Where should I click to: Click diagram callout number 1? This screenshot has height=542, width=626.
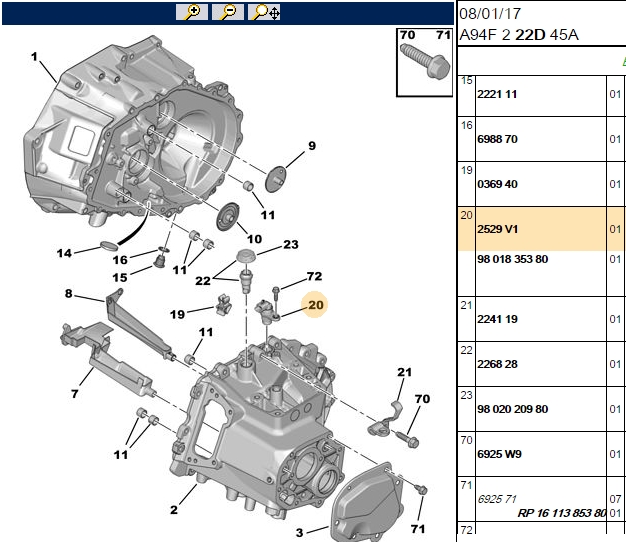tap(34, 57)
